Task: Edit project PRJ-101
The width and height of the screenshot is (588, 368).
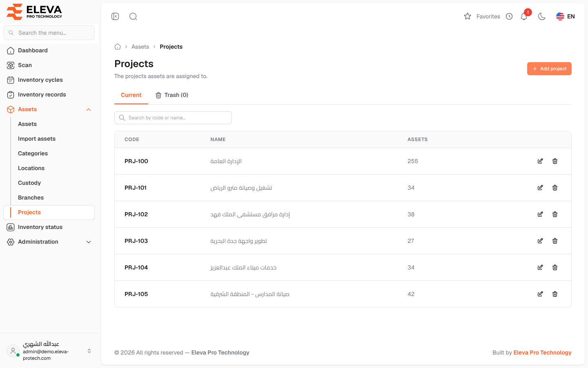Action: pos(540,188)
